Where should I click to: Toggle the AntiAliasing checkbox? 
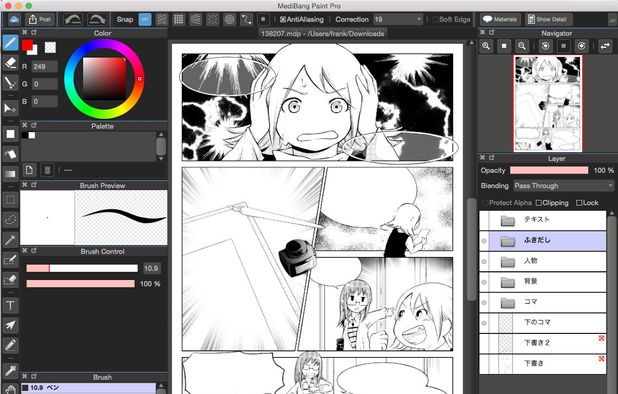283,19
